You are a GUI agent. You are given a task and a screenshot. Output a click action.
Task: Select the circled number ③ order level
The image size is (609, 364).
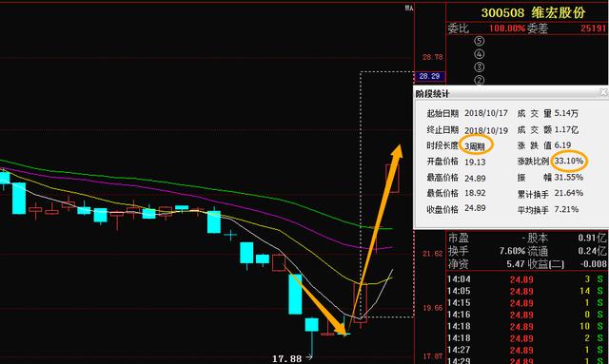point(480,67)
